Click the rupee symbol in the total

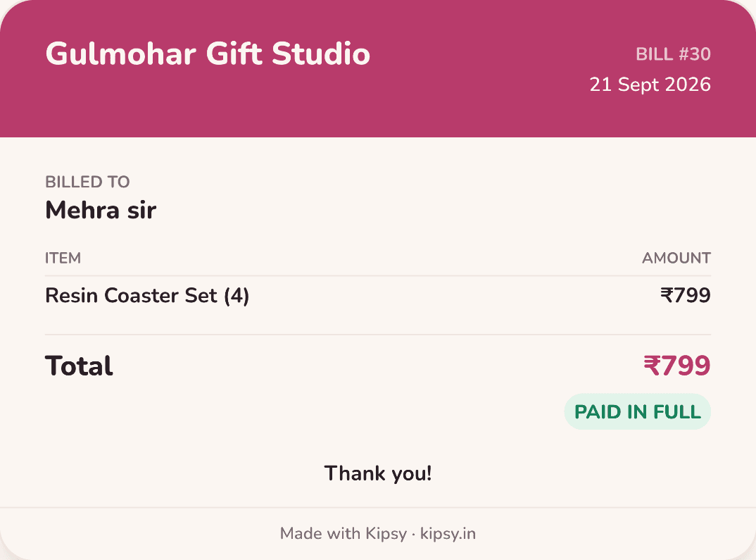pyautogui.click(x=652, y=366)
